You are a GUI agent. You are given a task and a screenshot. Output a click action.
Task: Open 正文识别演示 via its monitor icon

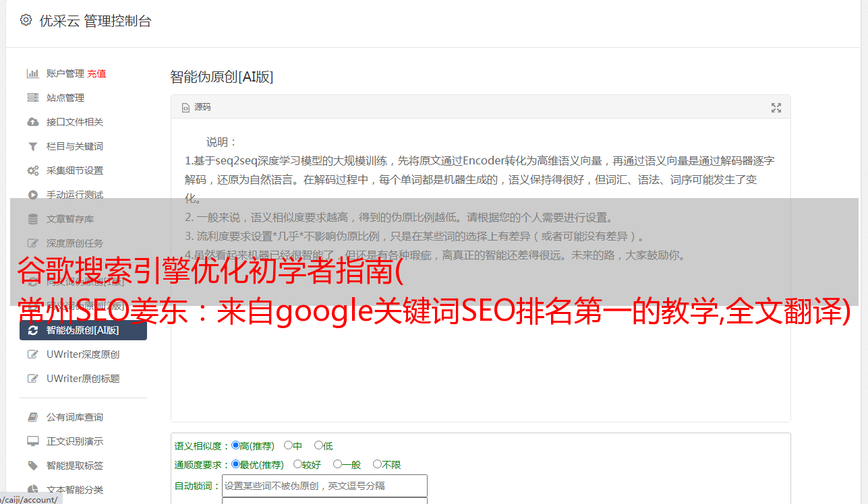click(x=32, y=441)
